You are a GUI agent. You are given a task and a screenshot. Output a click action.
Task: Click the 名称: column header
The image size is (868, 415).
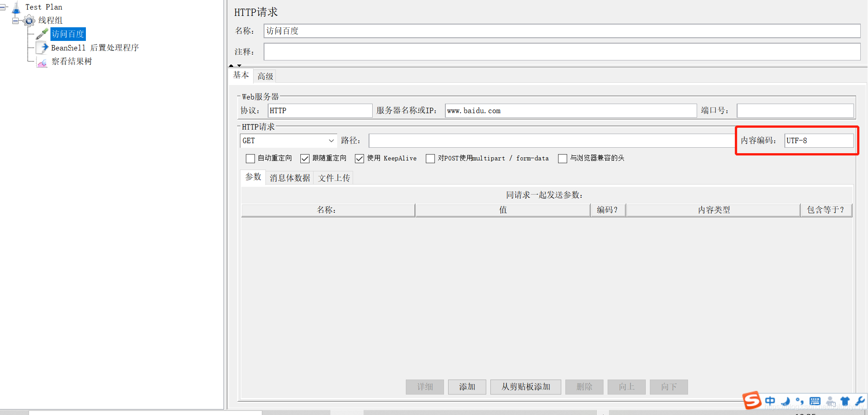pos(328,210)
